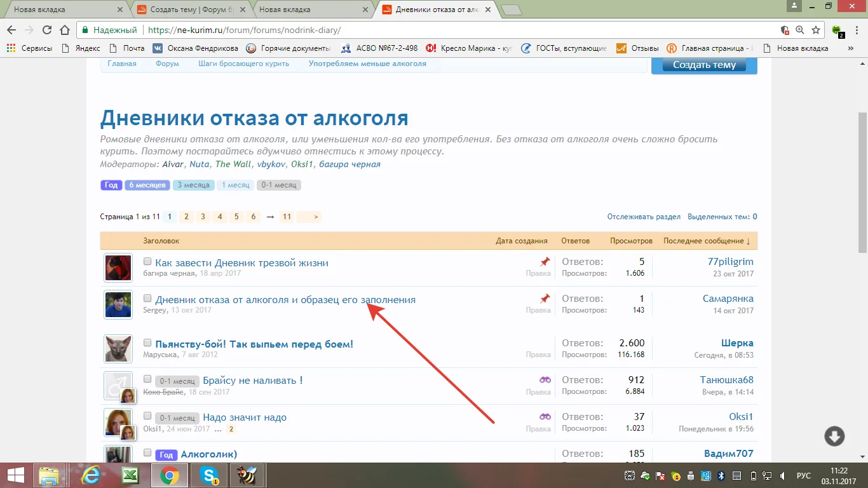Expand bookmarks overflow chevron
This screenshot has width=868, height=488.
click(x=850, y=48)
